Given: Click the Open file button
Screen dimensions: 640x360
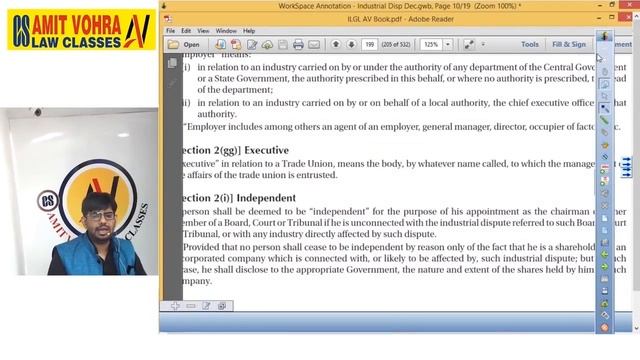Looking at the screenshot, I should click(x=184, y=44).
